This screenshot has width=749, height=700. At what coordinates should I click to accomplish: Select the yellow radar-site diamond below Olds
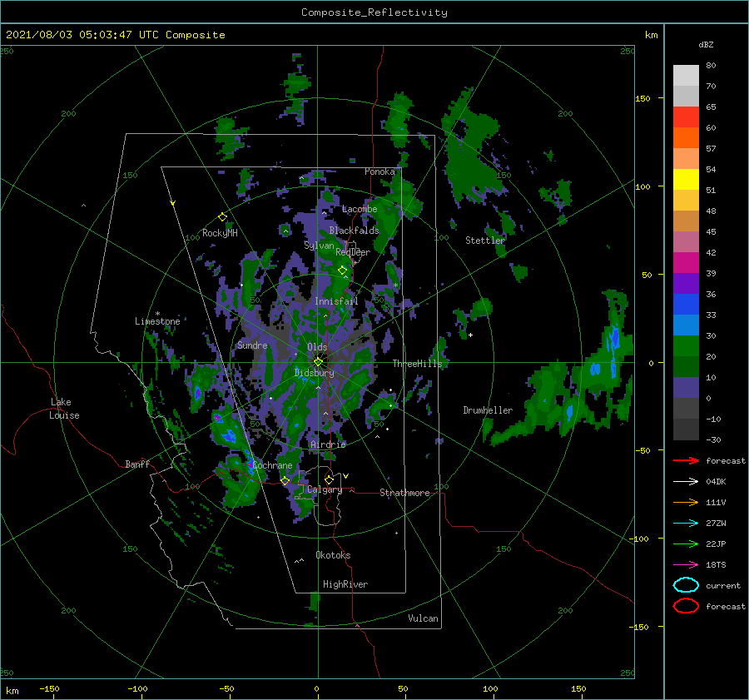pos(318,362)
